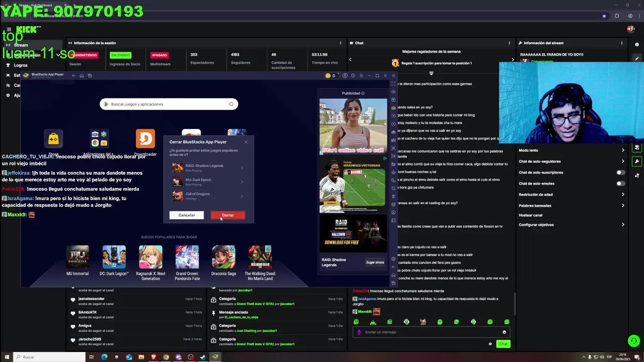The width and height of the screenshot is (644, 362).
Task: Click the magnifier icon in BlueStacks search
Action: pos(231,104)
